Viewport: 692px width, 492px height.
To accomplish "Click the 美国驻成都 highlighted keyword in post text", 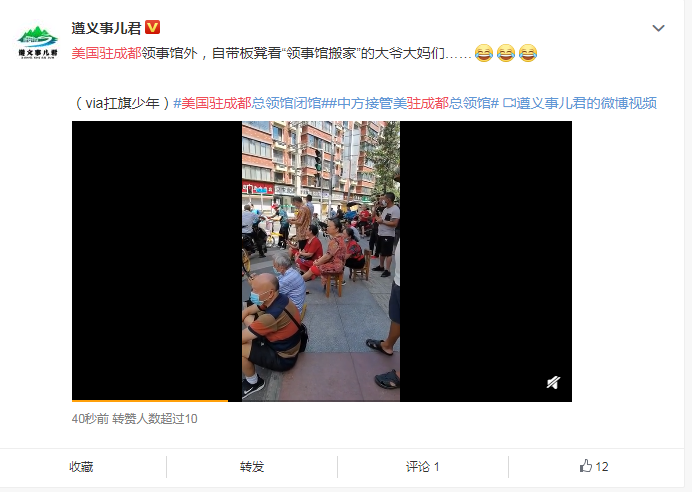I will [x=106, y=53].
